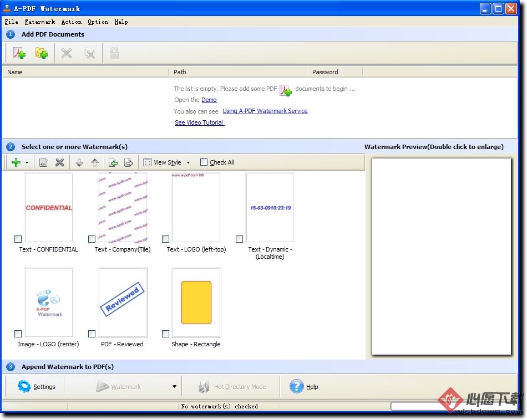Click the 'Text - CONFIDENTIAL' caption

(48, 249)
